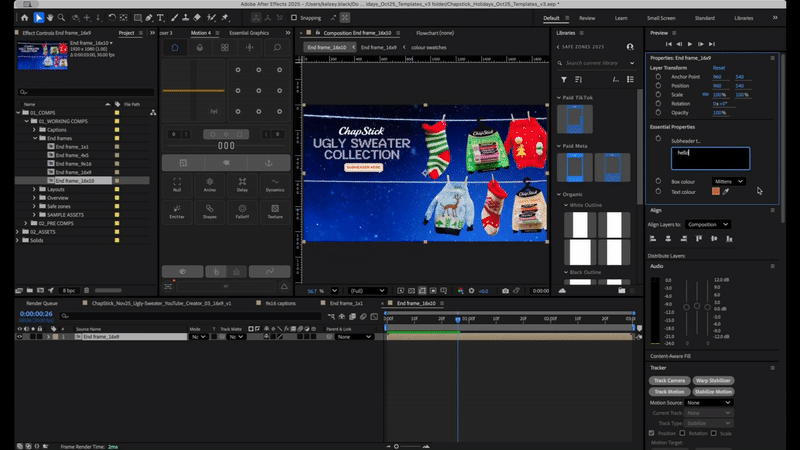The image size is (800, 450).
Task: Click the Motion 4 Emitter tool
Action: point(177,212)
